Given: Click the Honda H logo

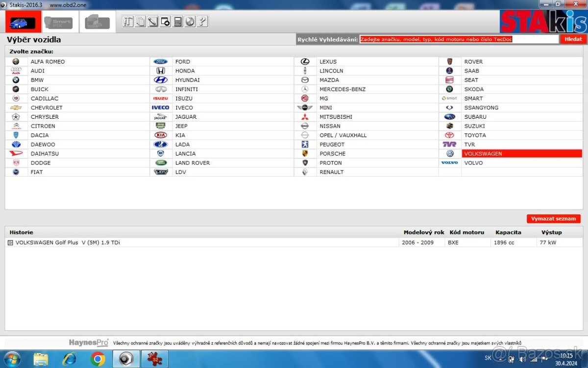Looking at the screenshot, I should click(x=160, y=71).
